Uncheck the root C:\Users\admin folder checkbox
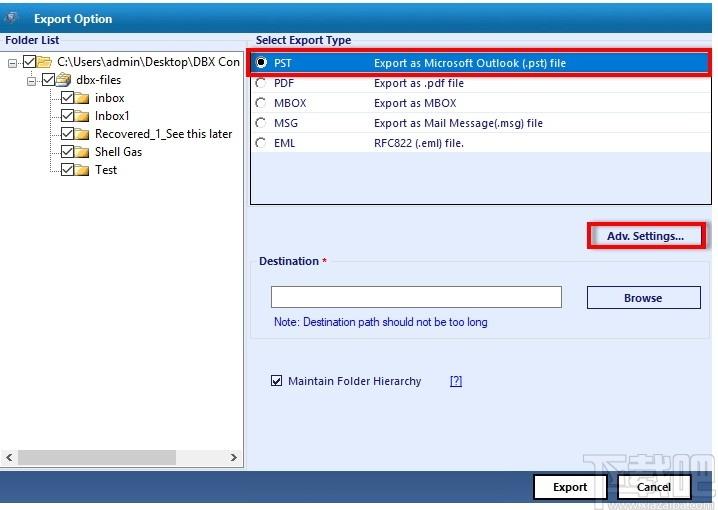Viewport: 718px width, 510px height. [x=29, y=61]
